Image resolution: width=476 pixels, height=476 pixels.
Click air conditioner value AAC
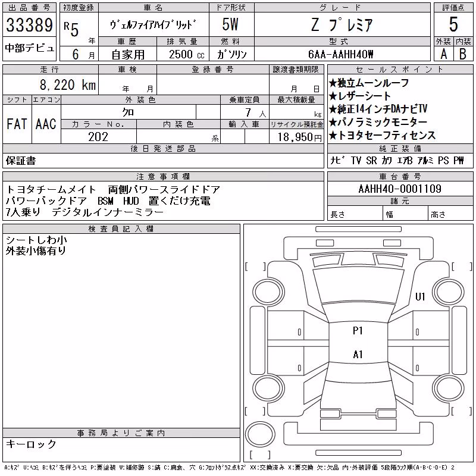click(x=46, y=124)
